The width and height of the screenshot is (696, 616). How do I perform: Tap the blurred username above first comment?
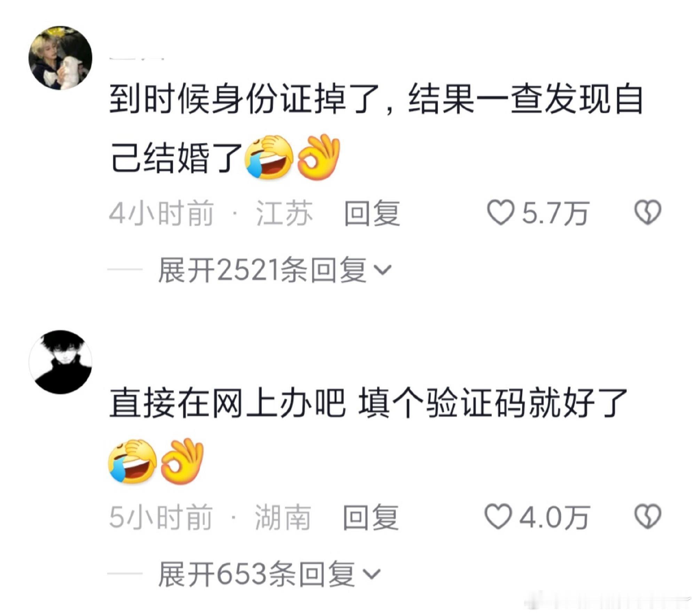tap(136, 58)
